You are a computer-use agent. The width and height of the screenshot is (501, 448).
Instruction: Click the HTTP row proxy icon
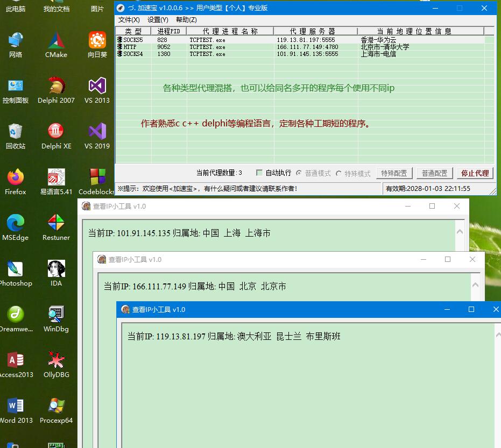pos(119,47)
